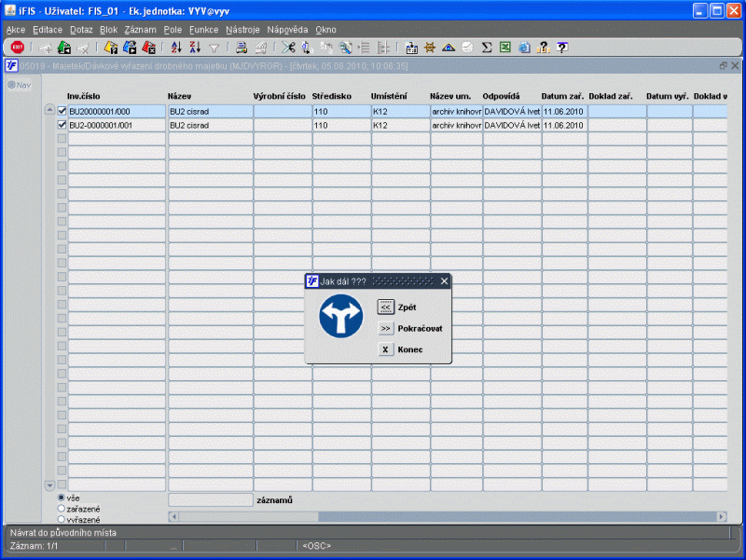Click the horizontal scrollbar left arrow
Image resolution: width=746 pixels, height=560 pixels.
pos(173,516)
